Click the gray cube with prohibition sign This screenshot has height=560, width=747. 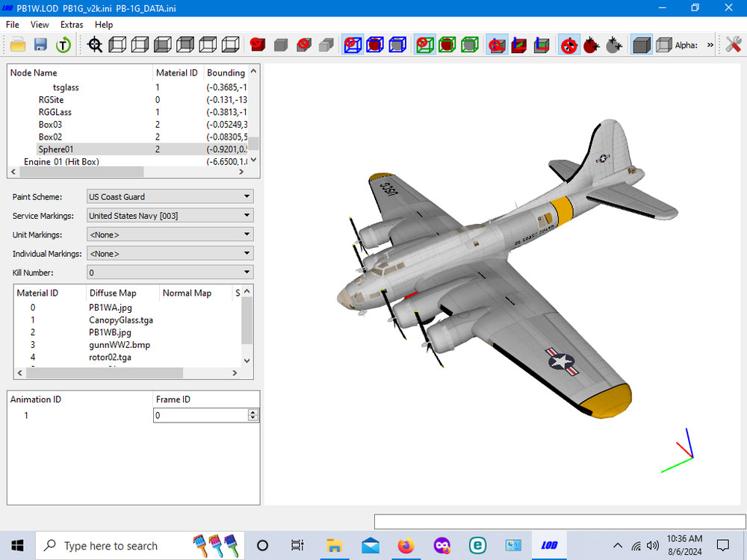coord(303,46)
